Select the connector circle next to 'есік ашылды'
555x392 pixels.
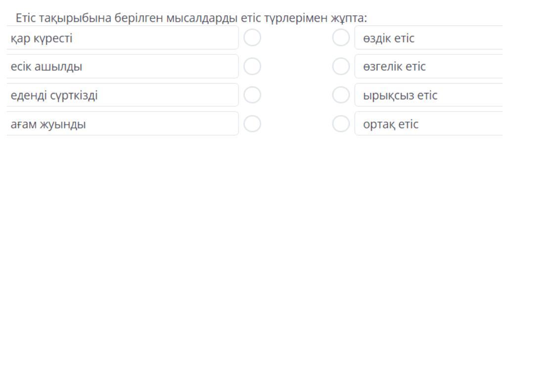click(252, 67)
